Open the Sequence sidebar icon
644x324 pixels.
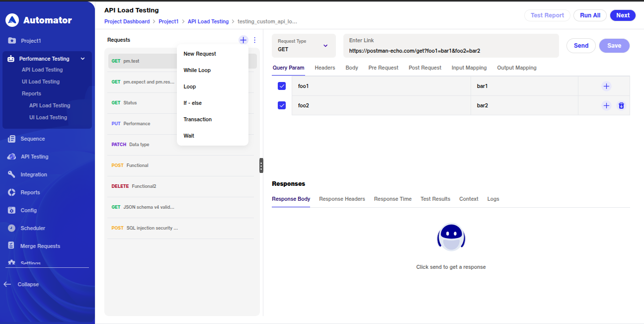(11, 139)
